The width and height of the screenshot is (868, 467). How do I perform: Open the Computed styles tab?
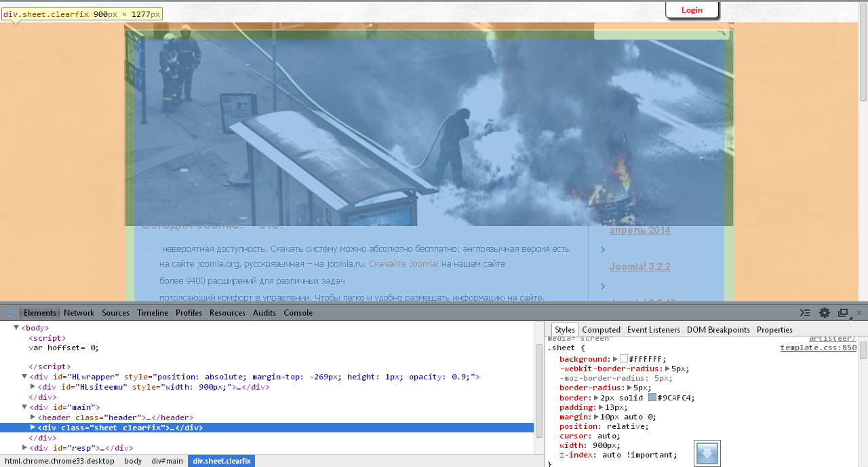[601, 330]
